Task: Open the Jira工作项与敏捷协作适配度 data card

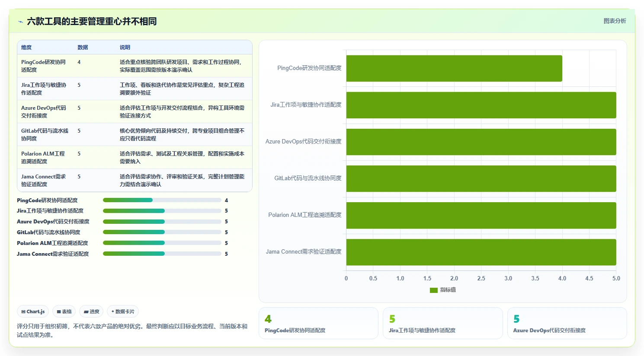Action: tap(442, 323)
